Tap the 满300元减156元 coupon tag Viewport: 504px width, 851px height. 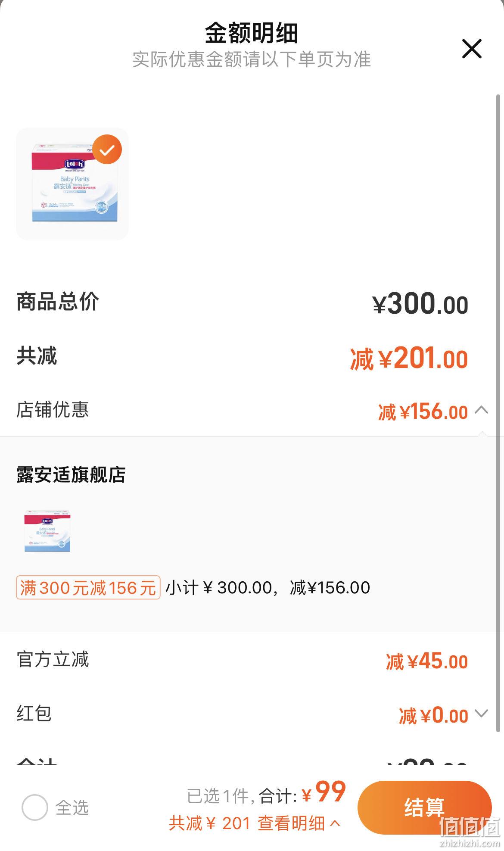(x=88, y=587)
